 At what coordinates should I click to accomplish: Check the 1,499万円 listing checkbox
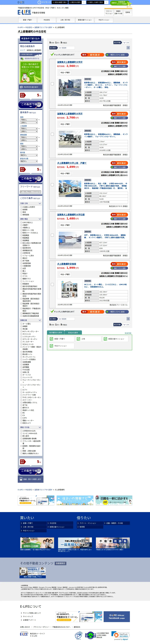tap(52, 185)
